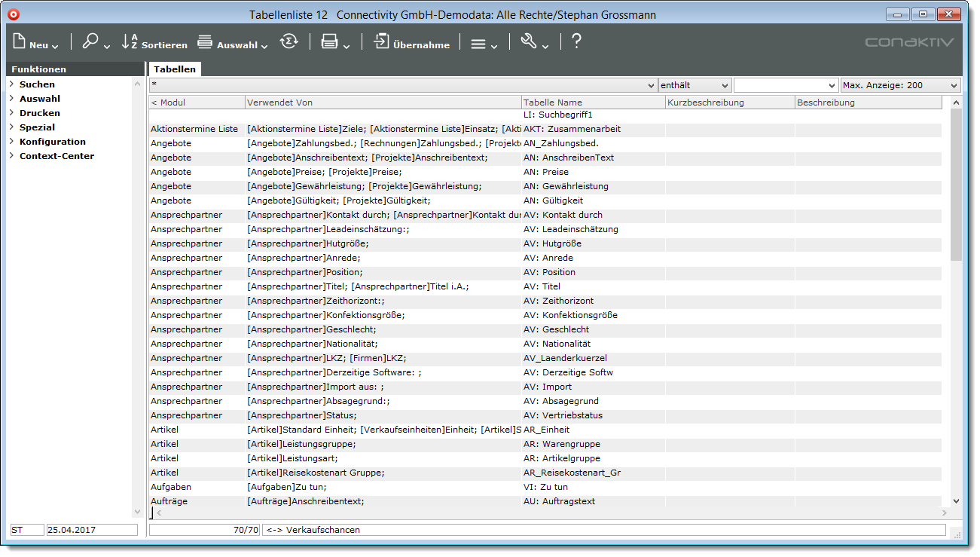This screenshot has width=980, height=557.
Task: Click the sum refresh icon
Action: [289, 42]
